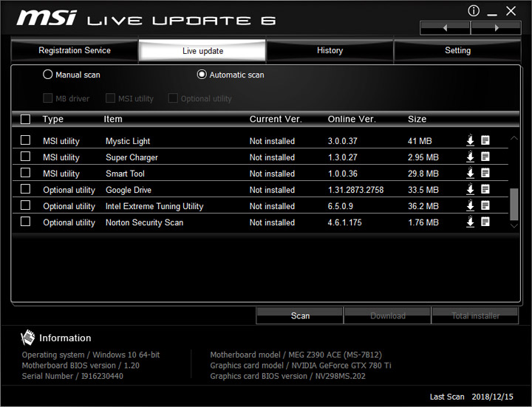Click the Serial Number I916230440 text
The width and height of the screenshot is (532, 407).
pyautogui.click(x=72, y=376)
